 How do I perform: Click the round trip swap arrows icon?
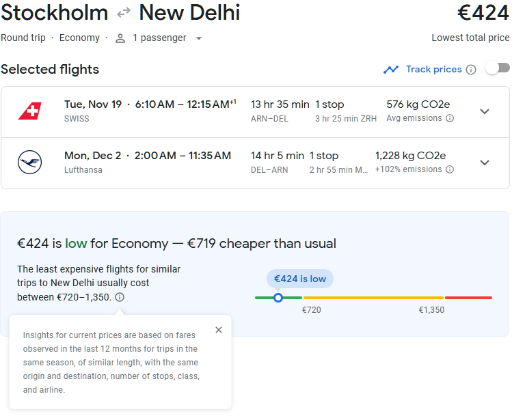tap(124, 13)
